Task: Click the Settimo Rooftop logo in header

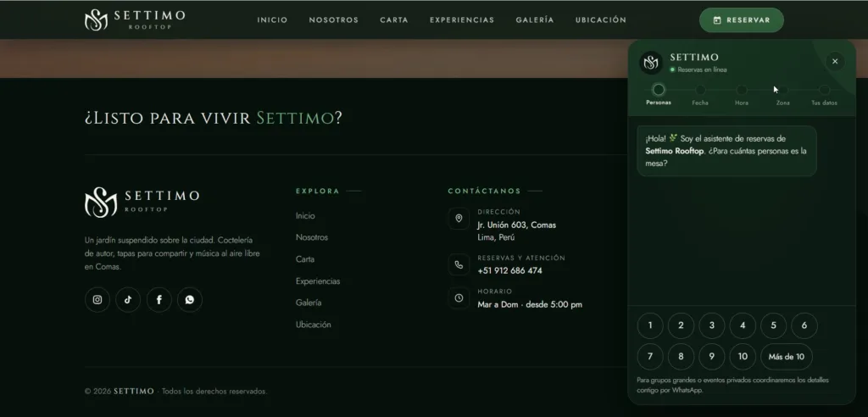Action: click(135, 20)
